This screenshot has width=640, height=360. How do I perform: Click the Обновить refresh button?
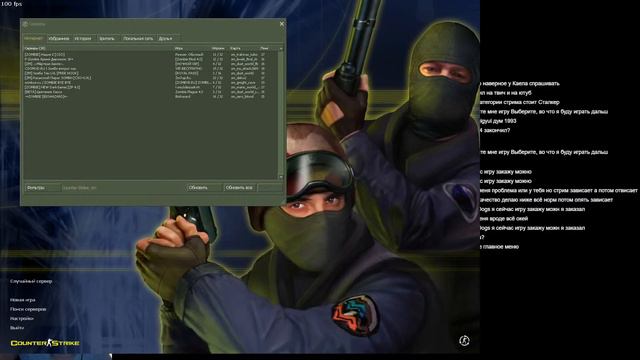(204, 188)
